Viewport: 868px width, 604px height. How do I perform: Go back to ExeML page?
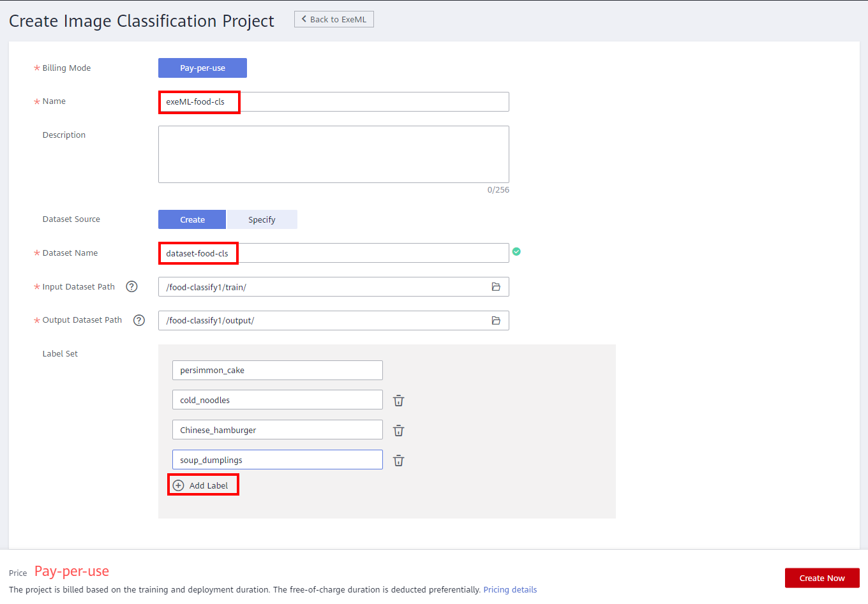[334, 19]
